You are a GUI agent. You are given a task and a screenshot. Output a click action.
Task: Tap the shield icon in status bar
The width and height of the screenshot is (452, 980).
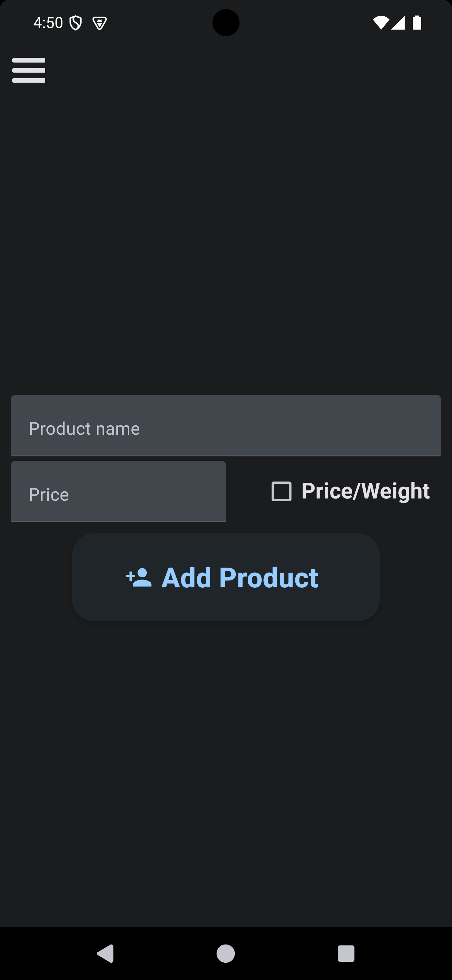[76, 23]
